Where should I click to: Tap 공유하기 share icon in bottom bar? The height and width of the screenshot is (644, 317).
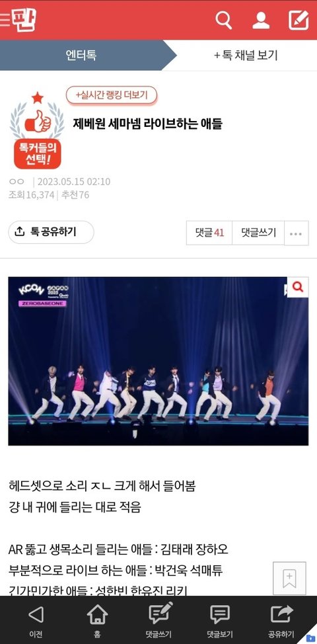coord(281,621)
